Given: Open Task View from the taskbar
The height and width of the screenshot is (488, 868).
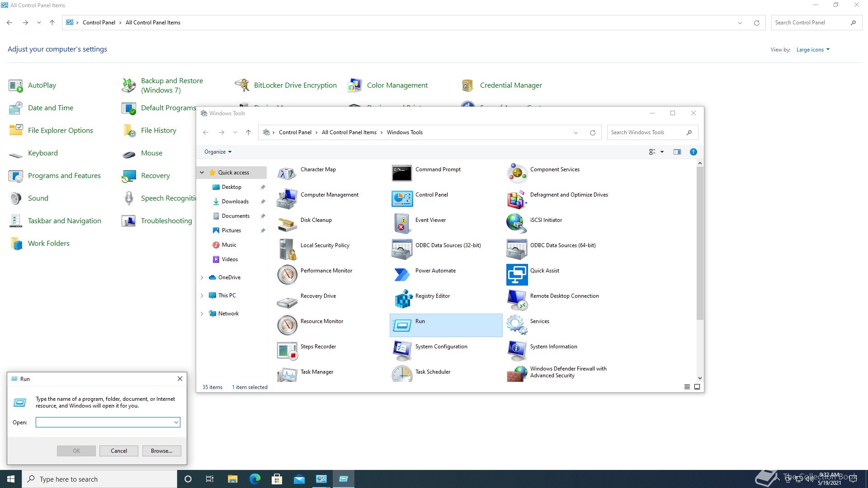Looking at the screenshot, I should click(210, 479).
